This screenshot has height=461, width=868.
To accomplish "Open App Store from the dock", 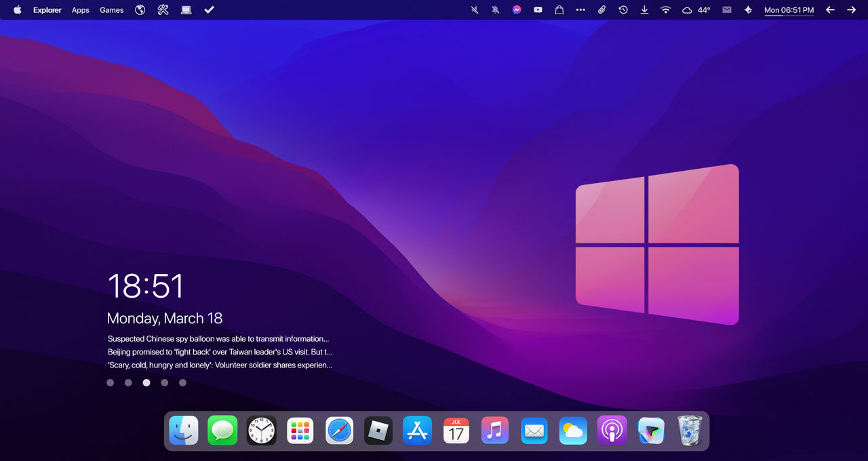I will click(x=417, y=430).
